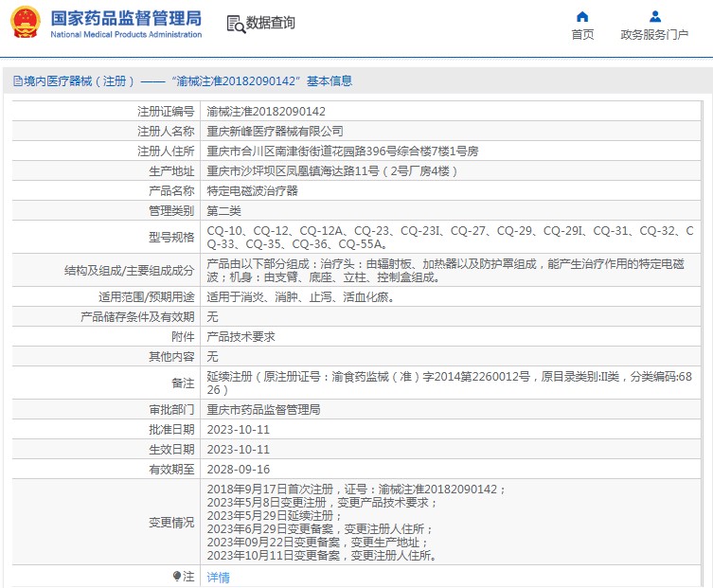
Task: Click the document icon before 境内医疗器械
Action: click(17, 81)
